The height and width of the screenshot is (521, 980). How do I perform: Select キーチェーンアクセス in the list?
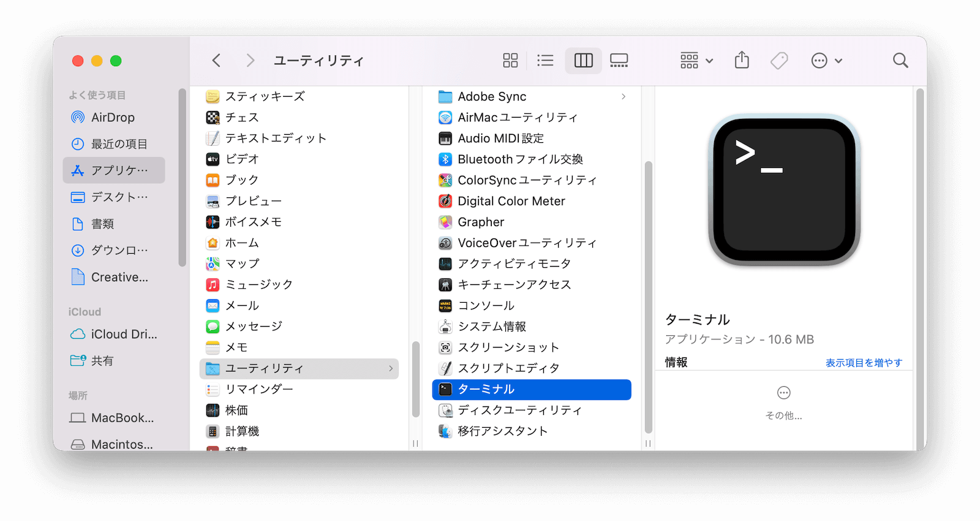pyautogui.click(x=532, y=284)
